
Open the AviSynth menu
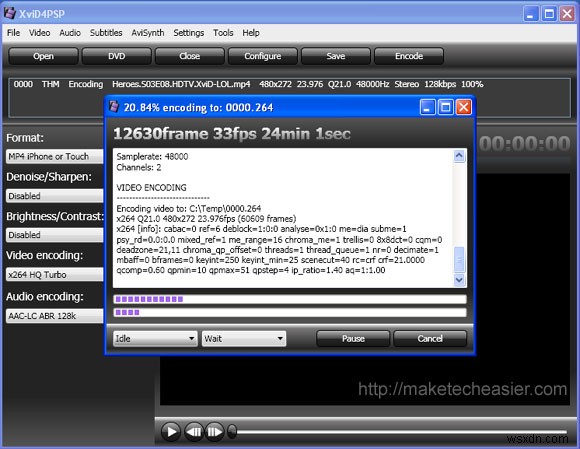pyautogui.click(x=148, y=33)
